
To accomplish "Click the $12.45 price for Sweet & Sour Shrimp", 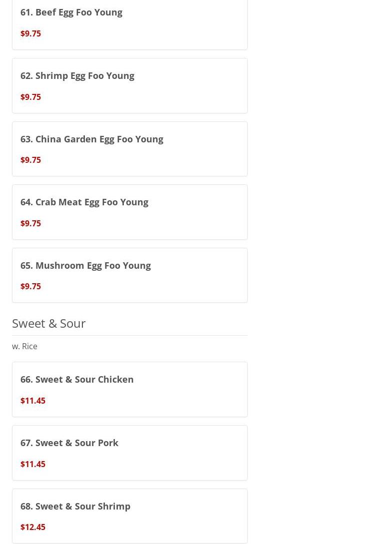I will [32, 527].
